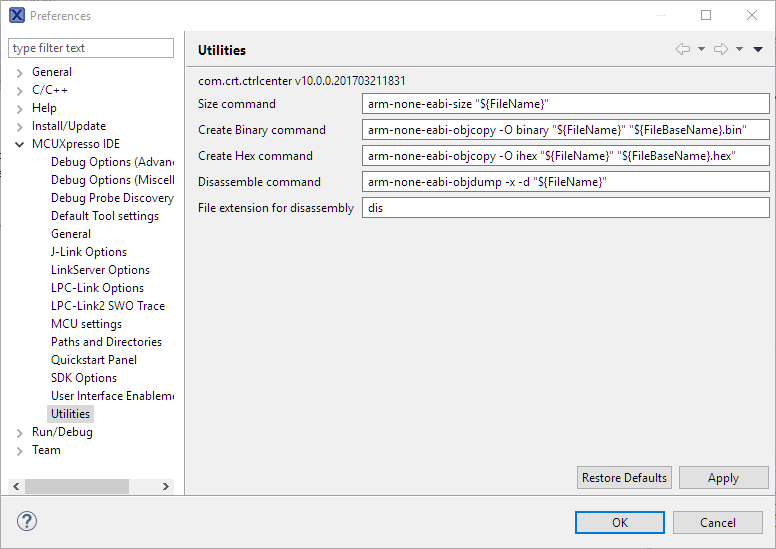Expand the General tree node
This screenshot has width=776, height=549.
[x=19, y=73]
